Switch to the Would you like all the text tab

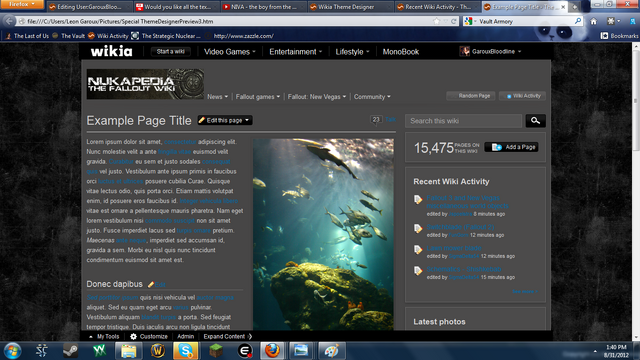[176, 7]
